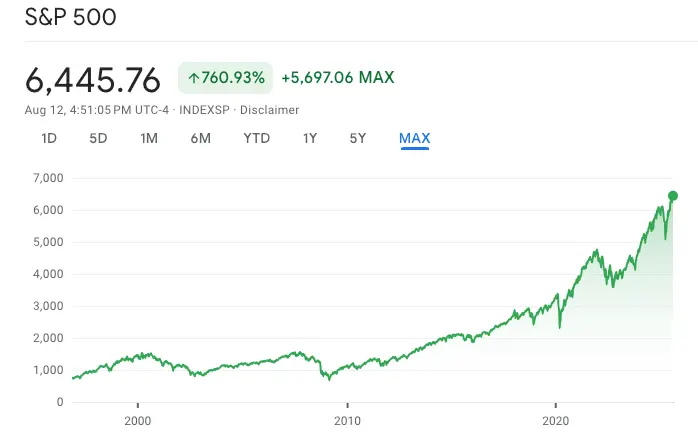Show the 1M chart range

tap(149, 139)
